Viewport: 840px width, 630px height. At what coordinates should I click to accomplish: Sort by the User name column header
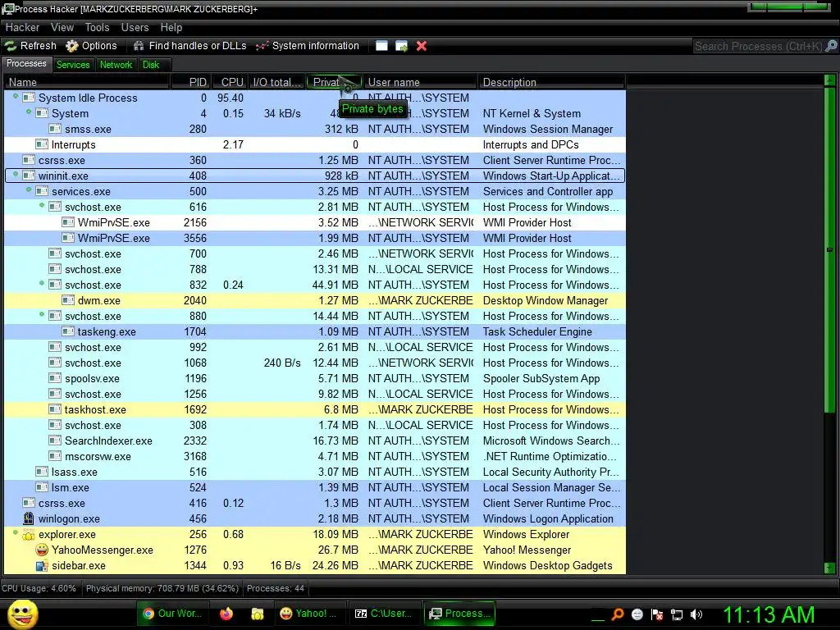pos(421,82)
